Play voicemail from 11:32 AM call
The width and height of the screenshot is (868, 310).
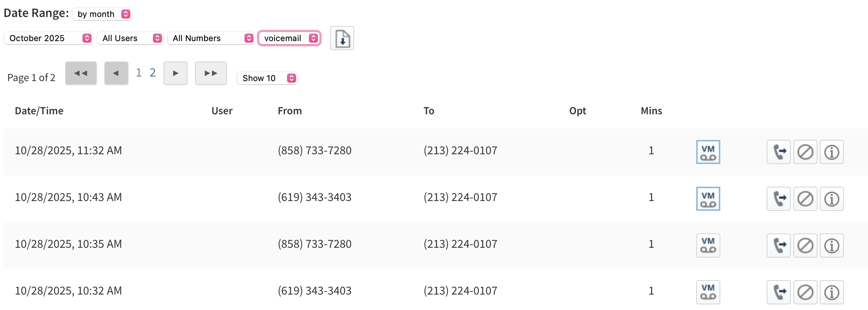click(x=708, y=152)
